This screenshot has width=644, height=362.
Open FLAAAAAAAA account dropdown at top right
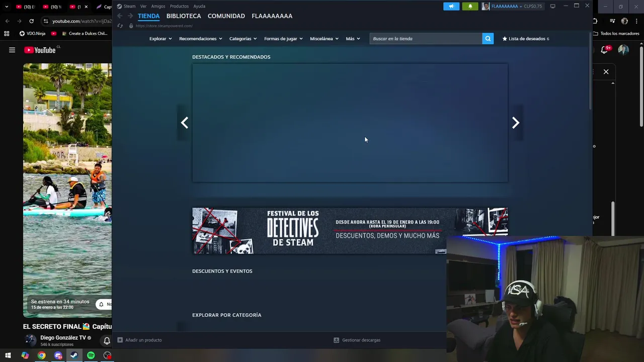coord(507,6)
